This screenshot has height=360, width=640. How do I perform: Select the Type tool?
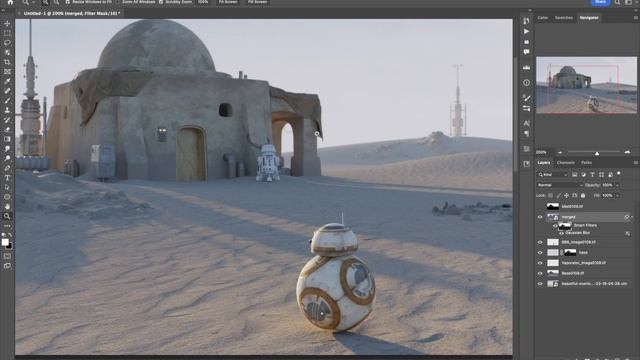click(x=7, y=178)
